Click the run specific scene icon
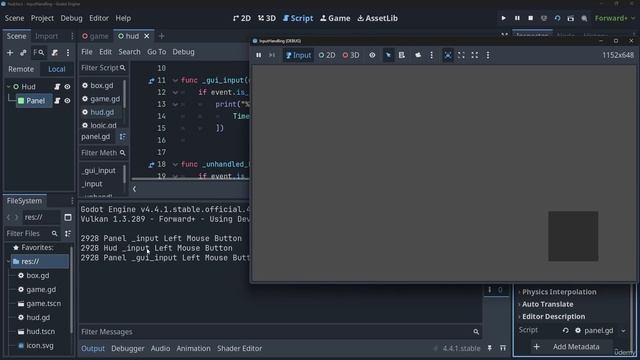This screenshot has height=360, width=640. pos(571,18)
